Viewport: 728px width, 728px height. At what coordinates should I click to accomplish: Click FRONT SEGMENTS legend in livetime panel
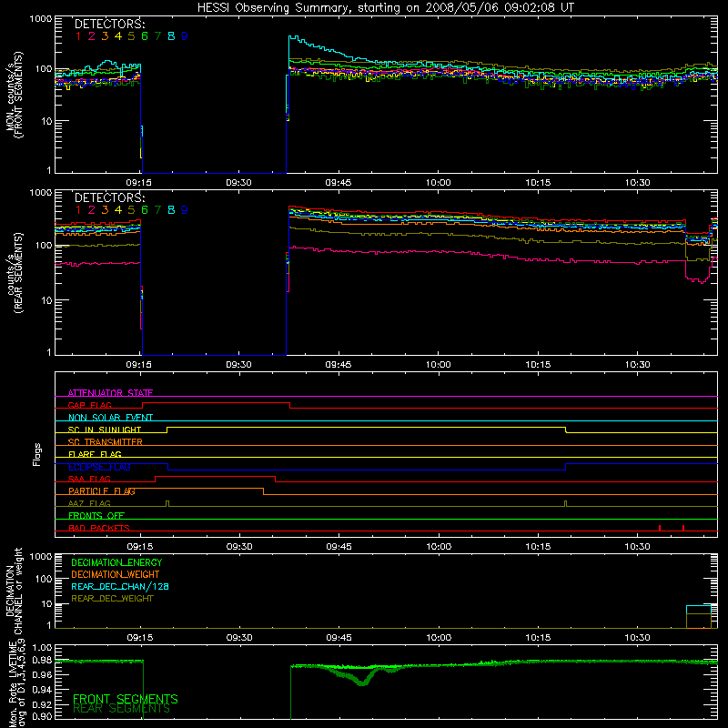126,699
